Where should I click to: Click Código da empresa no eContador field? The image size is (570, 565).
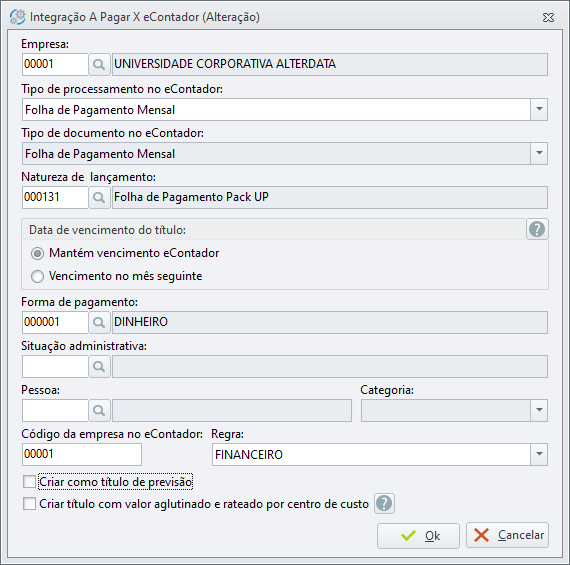click(82, 454)
